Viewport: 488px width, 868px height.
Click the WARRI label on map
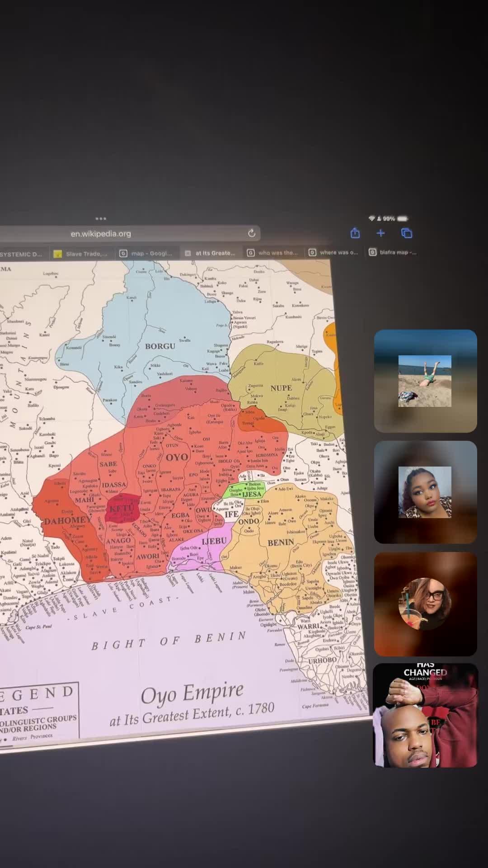309,627
